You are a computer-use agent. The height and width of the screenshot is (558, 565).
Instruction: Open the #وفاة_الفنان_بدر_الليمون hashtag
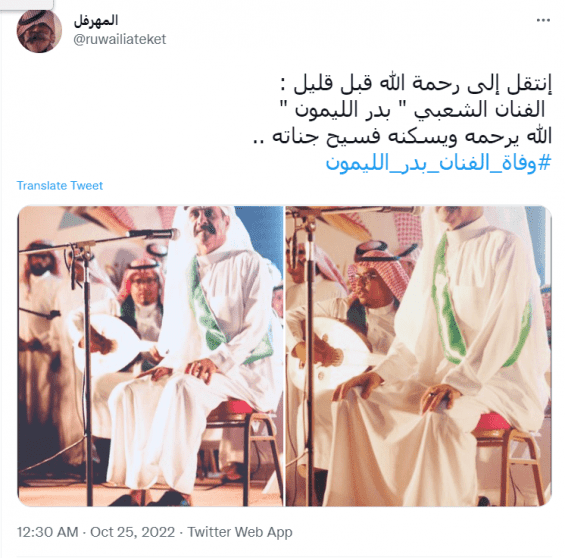(x=438, y=164)
